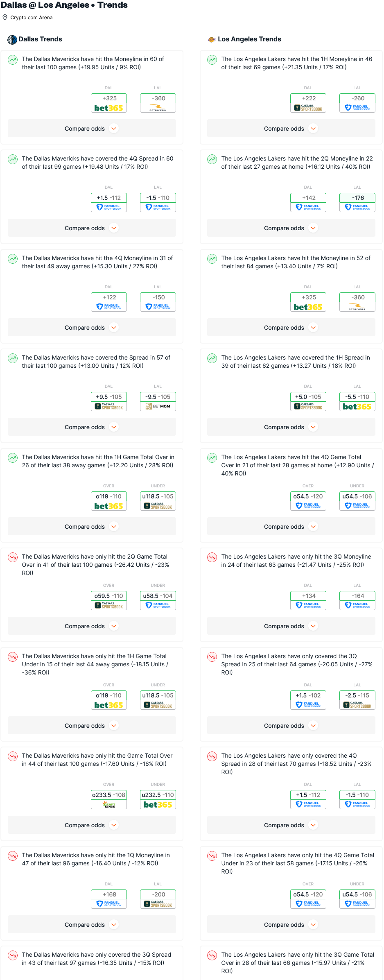Screen dimensions: 384x980
Task: Choose the o59.5 -110 over odds
Action: pos(108,596)
